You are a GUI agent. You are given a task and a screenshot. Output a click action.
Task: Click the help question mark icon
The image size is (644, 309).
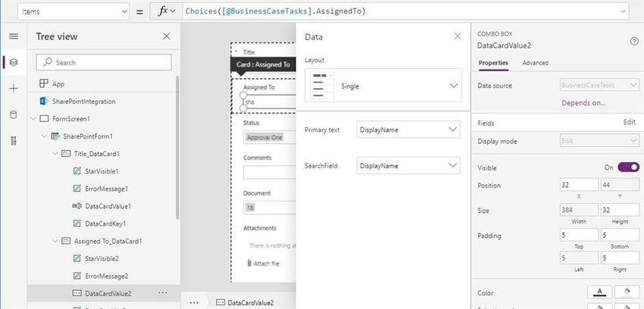click(x=634, y=41)
